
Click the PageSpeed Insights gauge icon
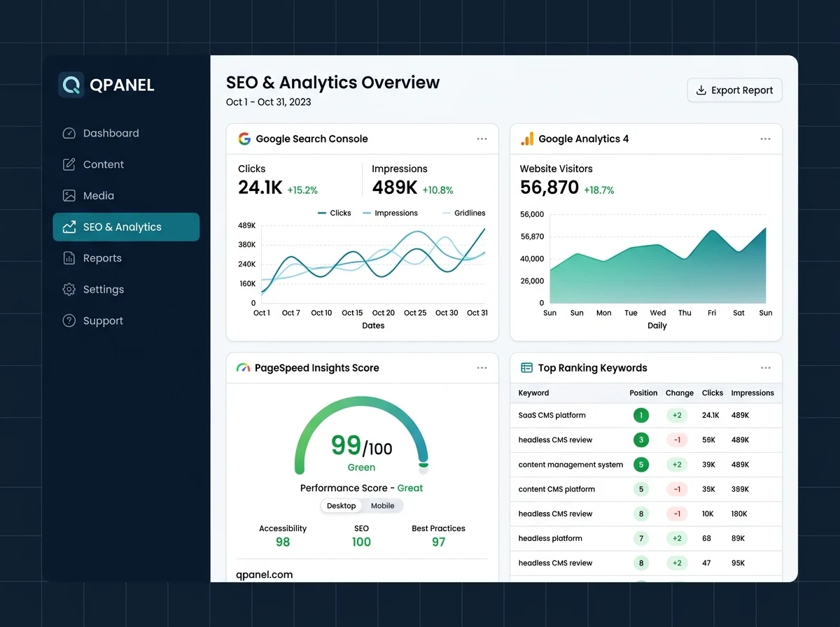(x=243, y=368)
